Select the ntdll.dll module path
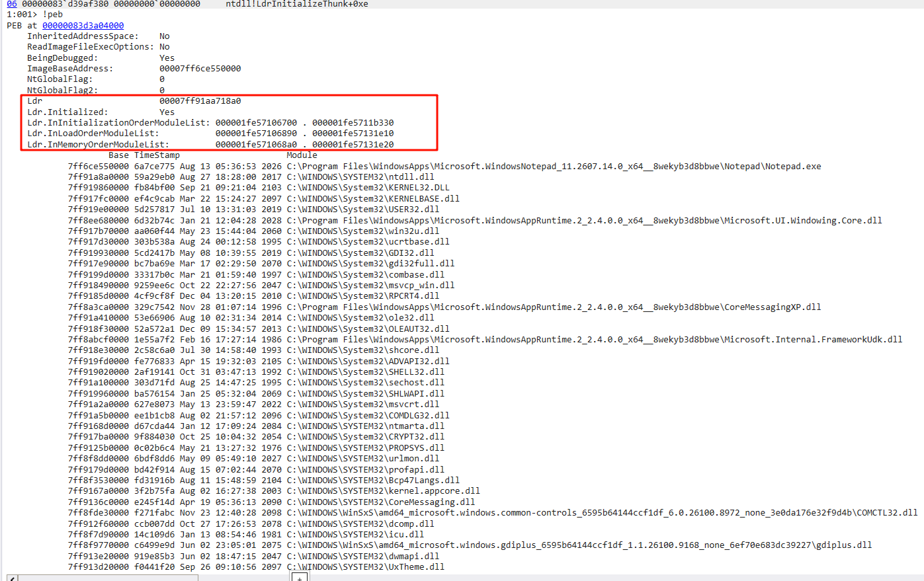The width and height of the screenshot is (924, 581). click(x=360, y=177)
